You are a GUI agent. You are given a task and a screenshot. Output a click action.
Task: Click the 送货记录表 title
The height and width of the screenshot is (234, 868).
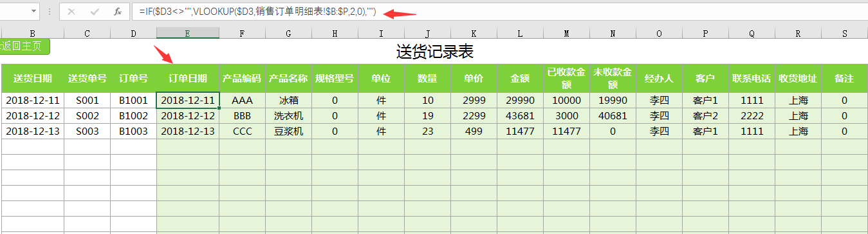[x=435, y=51]
